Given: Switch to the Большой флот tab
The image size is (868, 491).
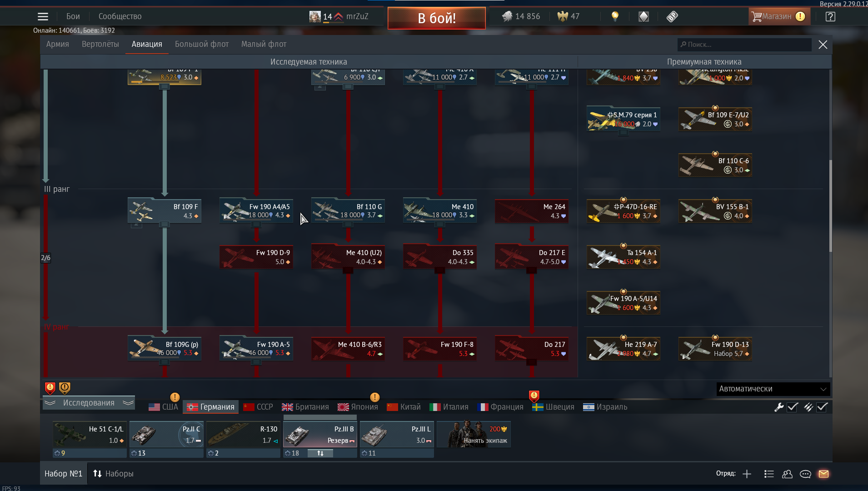Looking at the screenshot, I should click(x=202, y=44).
